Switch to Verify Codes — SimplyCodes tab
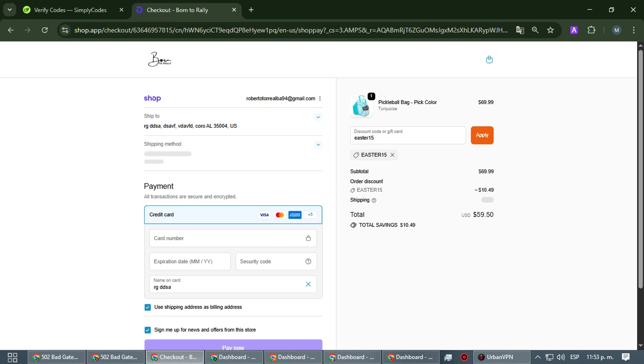644x364 pixels. tap(70, 10)
